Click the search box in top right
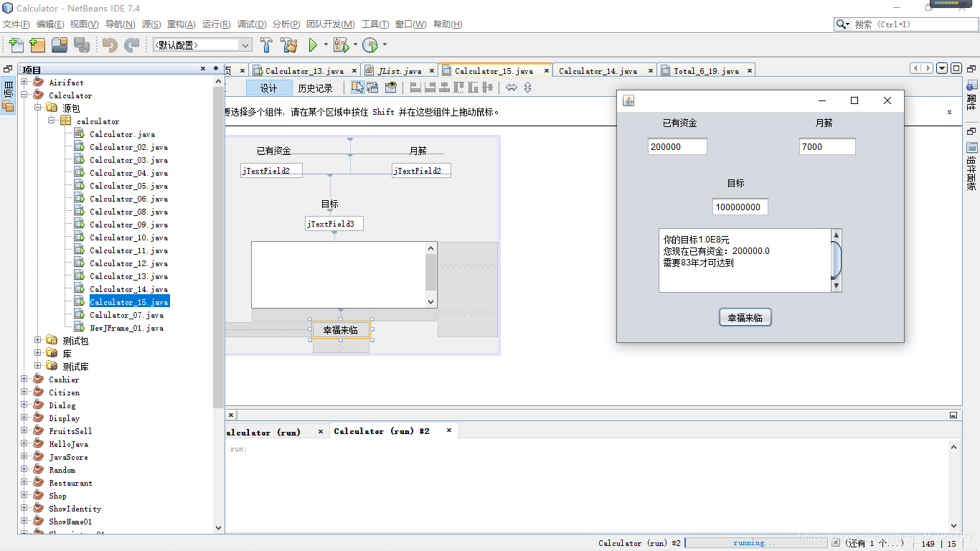 tap(905, 24)
